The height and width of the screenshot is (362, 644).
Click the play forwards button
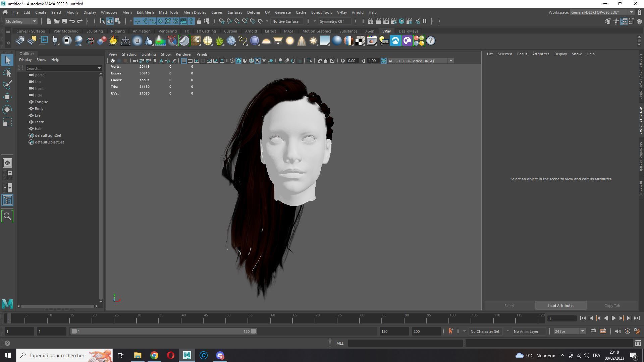click(x=613, y=318)
